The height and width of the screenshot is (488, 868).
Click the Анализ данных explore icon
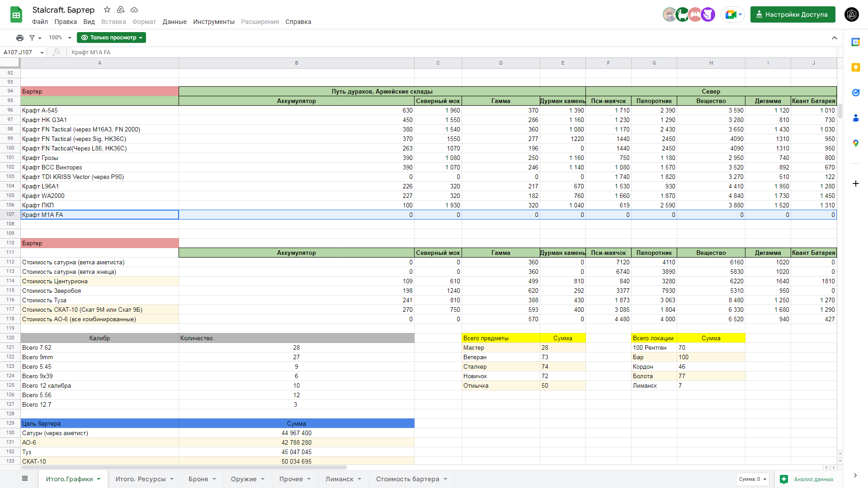[784, 479]
